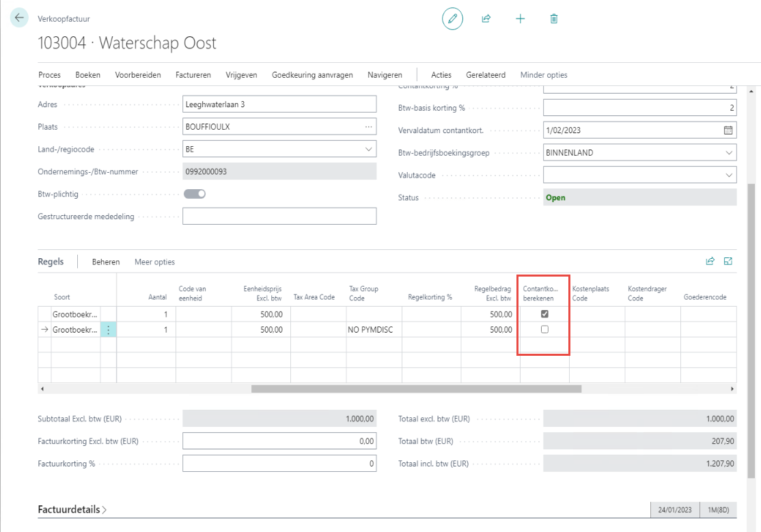The image size is (761, 532).
Task: Click the trash delete icon
Action: pyautogui.click(x=554, y=19)
